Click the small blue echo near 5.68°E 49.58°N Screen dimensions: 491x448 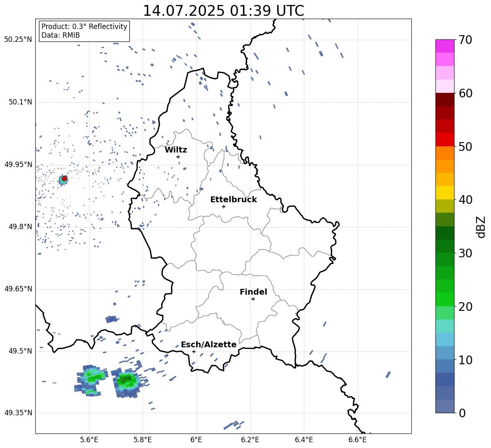pos(112,319)
